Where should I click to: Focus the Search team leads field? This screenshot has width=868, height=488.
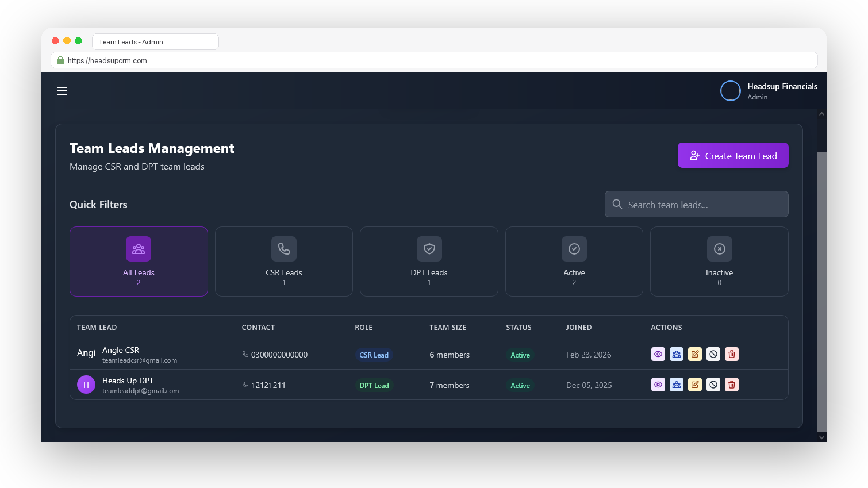point(697,204)
